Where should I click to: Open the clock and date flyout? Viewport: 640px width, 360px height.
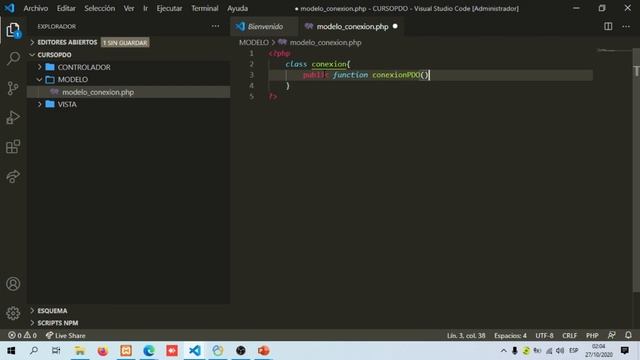[599, 351]
